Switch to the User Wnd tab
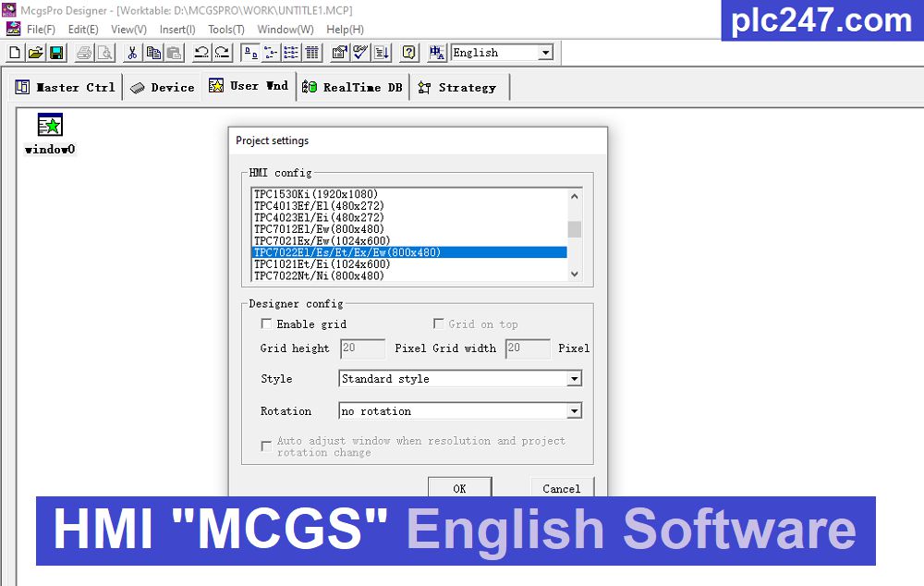924x586 pixels. coord(249,86)
